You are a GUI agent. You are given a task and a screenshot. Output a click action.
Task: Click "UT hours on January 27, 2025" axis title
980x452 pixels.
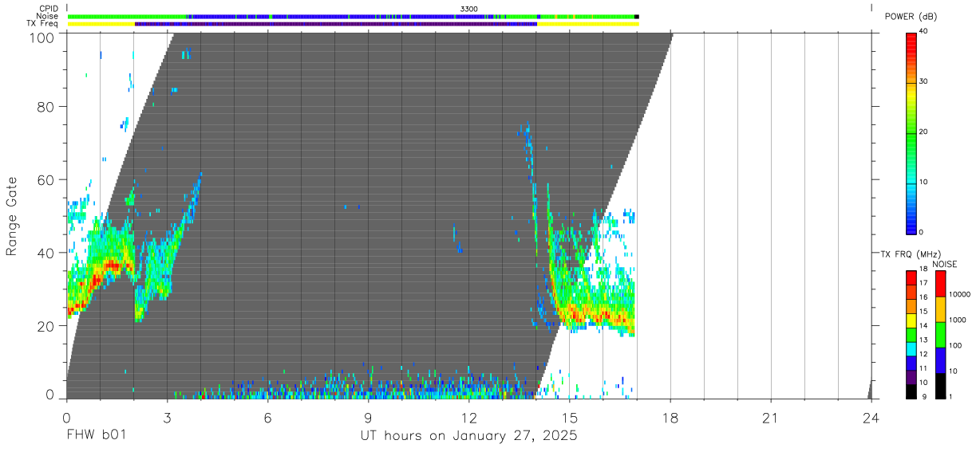[x=468, y=435]
